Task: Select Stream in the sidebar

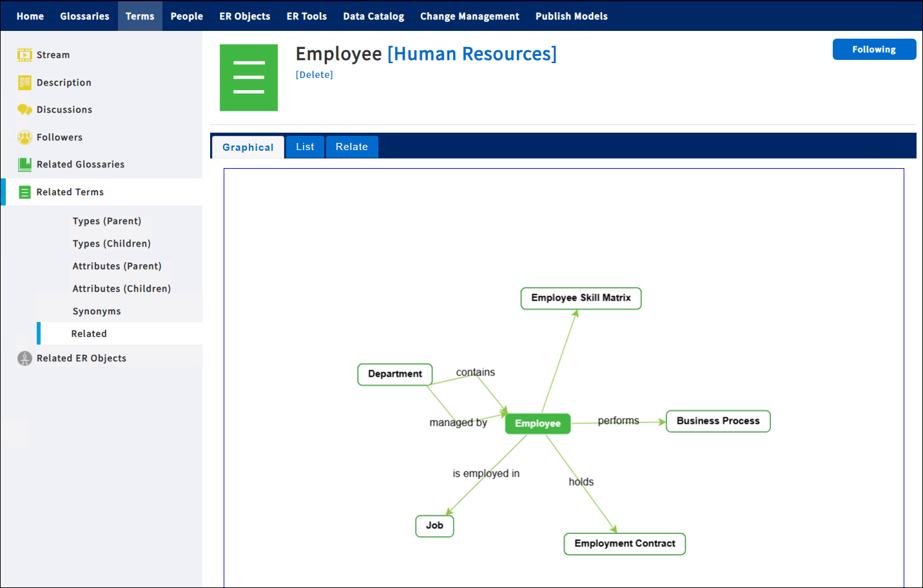Action: coord(53,55)
